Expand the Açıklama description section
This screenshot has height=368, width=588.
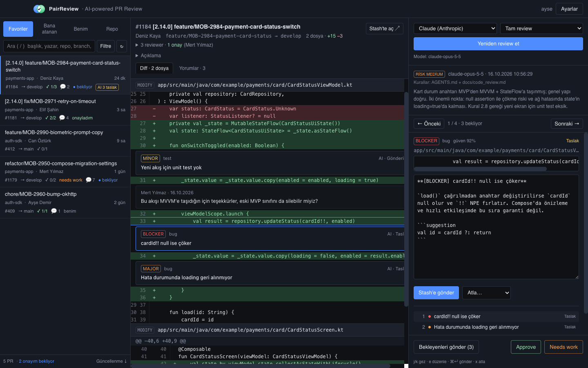[x=148, y=56]
